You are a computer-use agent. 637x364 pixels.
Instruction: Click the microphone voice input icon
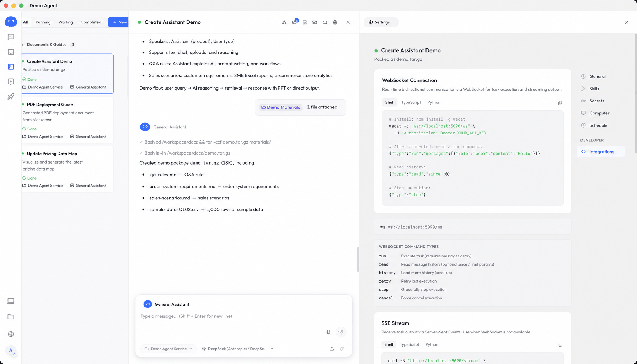tap(328, 332)
